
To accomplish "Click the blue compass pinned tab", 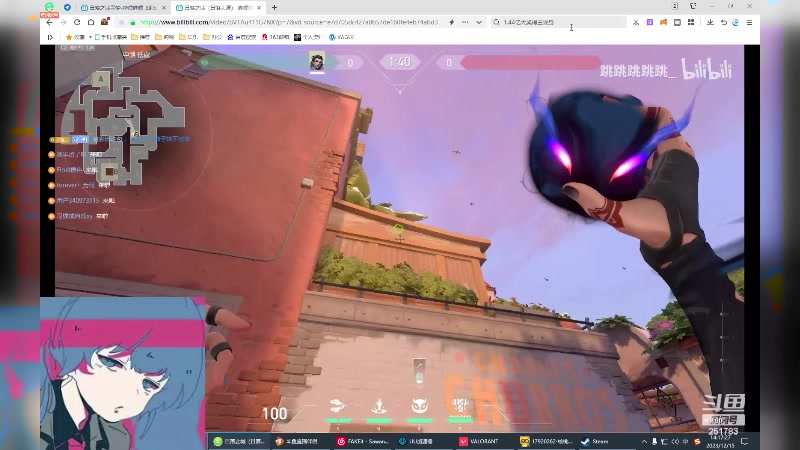I will pos(67,7).
